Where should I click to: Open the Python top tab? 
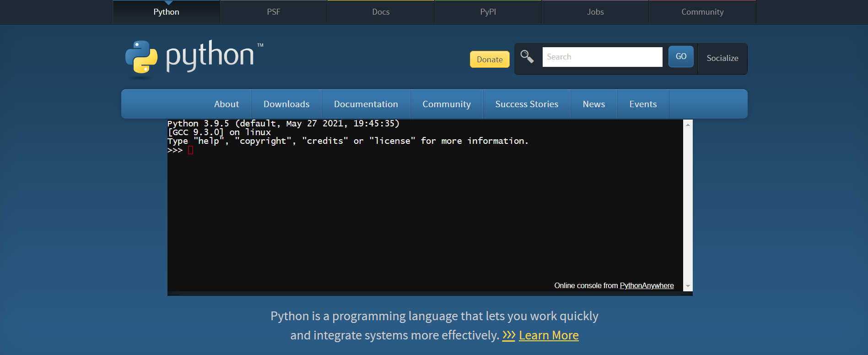tap(167, 12)
